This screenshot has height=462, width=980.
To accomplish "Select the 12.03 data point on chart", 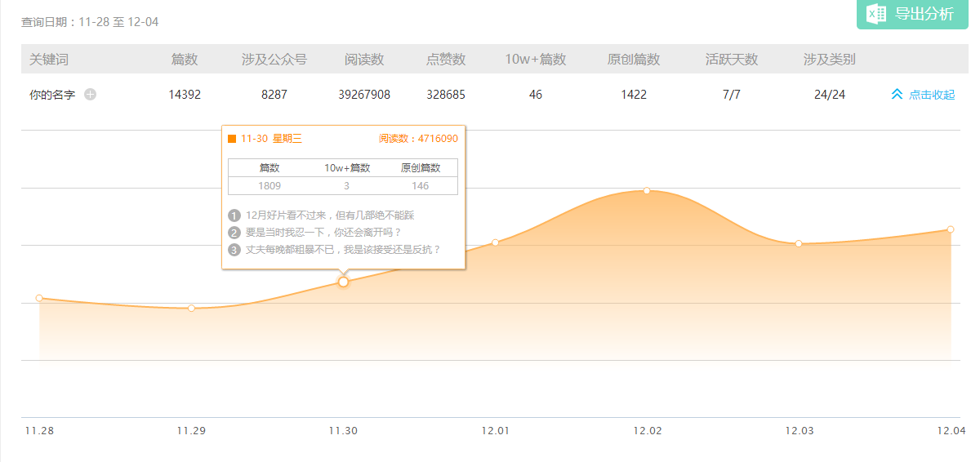I will click(x=799, y=243).
